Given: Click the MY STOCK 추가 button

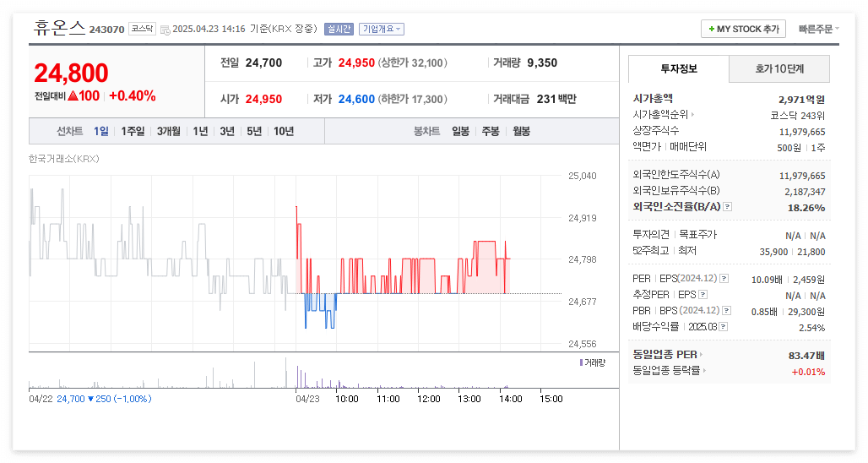Looking at the screenshot, I should [743, 29].
